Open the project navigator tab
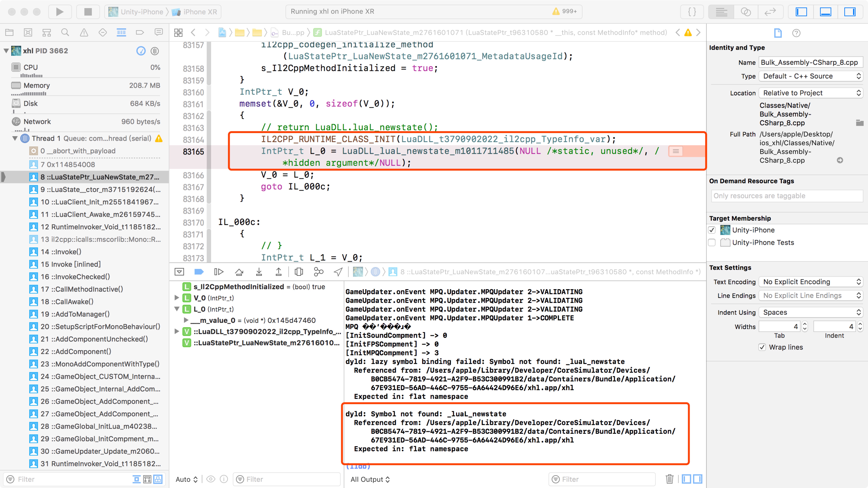868x488 pixels. pyautogui.click(x=9, y=32)
